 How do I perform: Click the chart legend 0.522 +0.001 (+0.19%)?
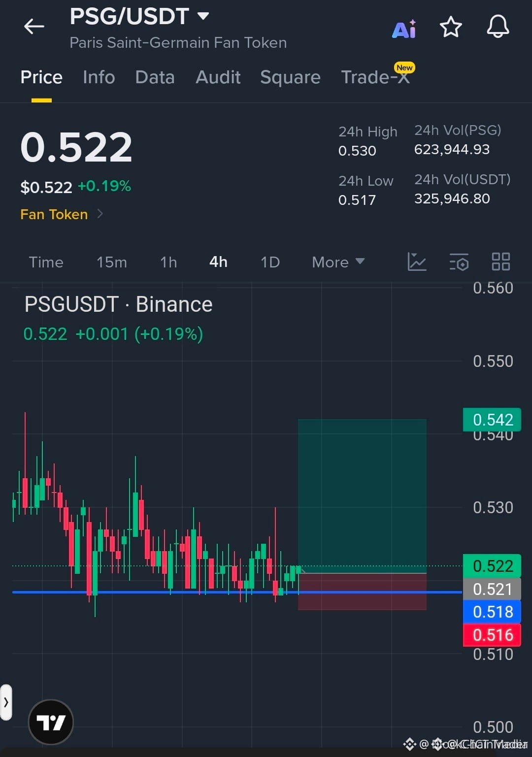click(x=113, y=334)
